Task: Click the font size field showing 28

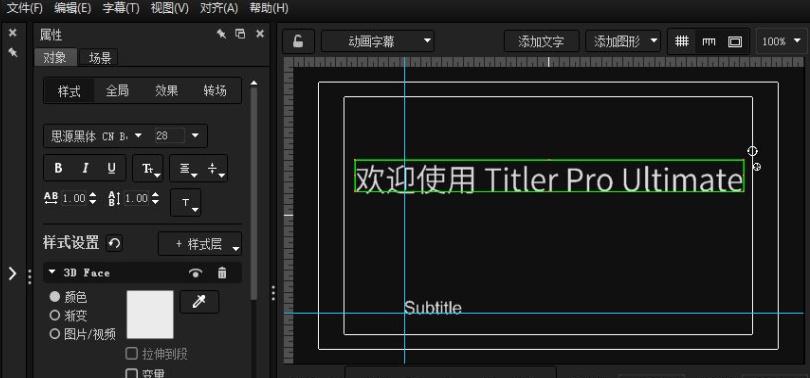Action: pos(169,136)
